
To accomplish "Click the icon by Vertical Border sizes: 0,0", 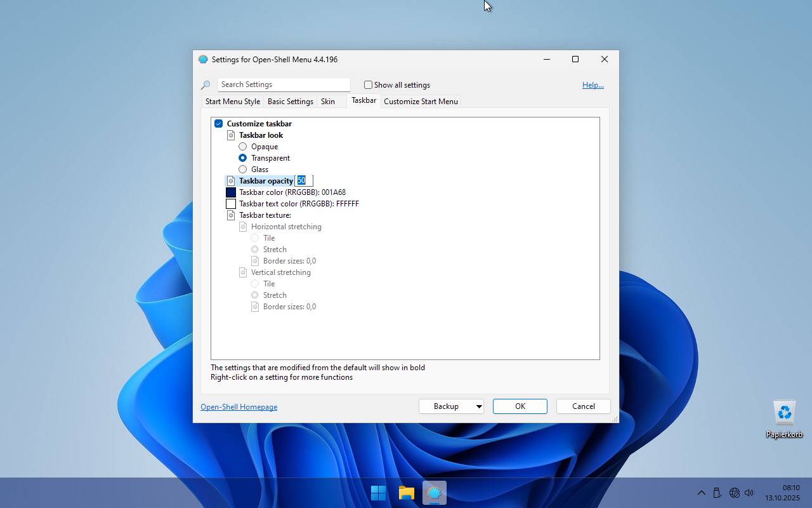I will pyautogui.click(x=255, y=307).
